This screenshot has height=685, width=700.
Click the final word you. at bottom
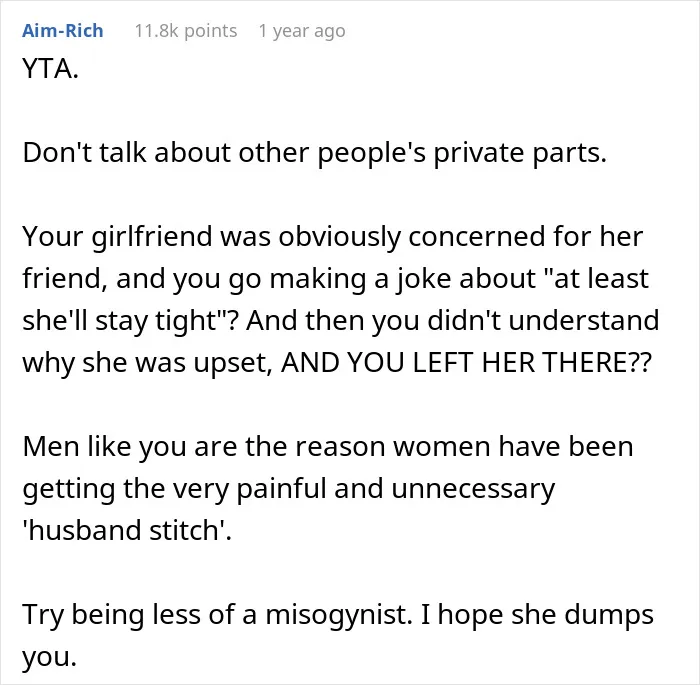tap(50, 657)
